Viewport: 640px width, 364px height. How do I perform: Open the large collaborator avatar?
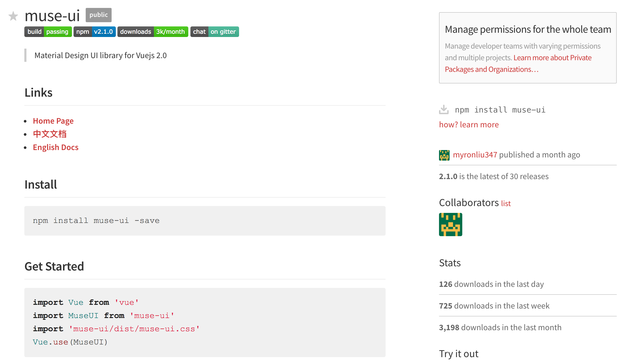[451, 225]
